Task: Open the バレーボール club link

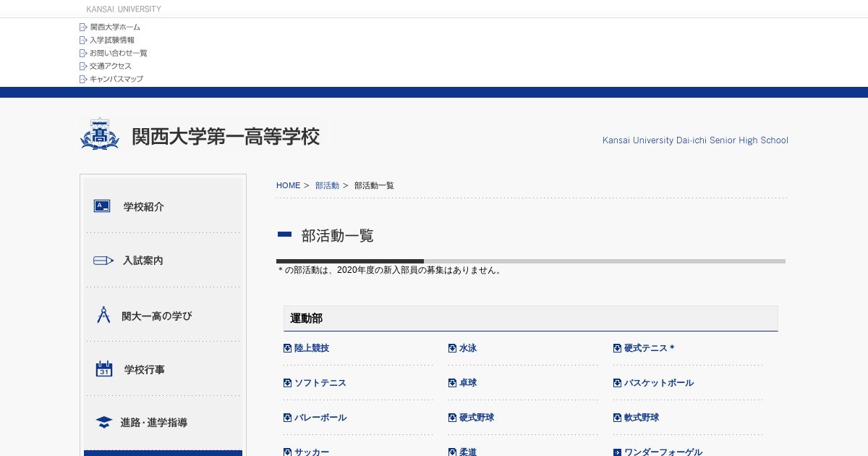Action: click(x=320, y=418)
